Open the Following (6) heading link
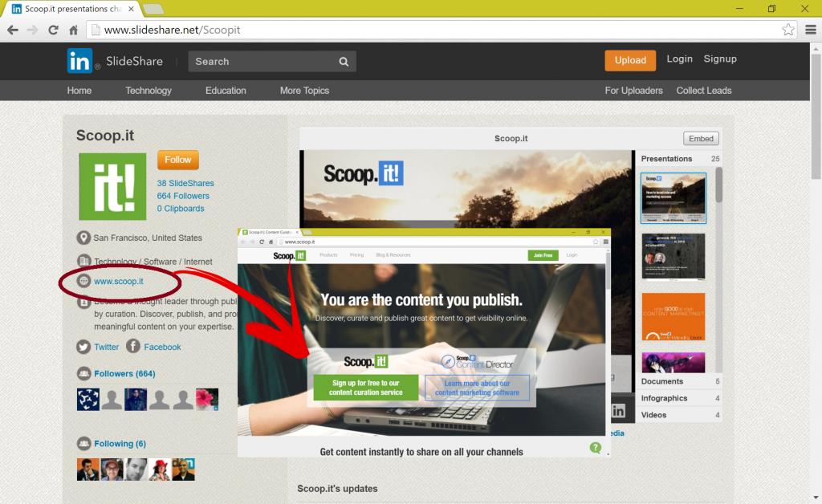 [120, 444]
